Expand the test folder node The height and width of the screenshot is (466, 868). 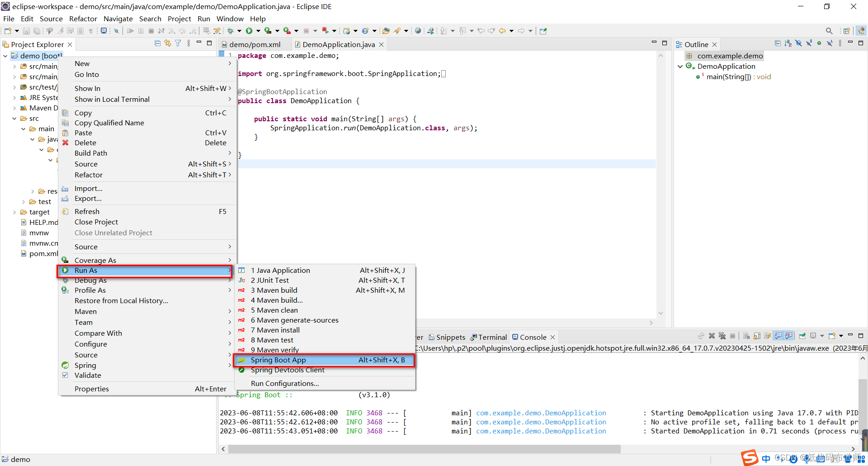click(x=23, y=202)
